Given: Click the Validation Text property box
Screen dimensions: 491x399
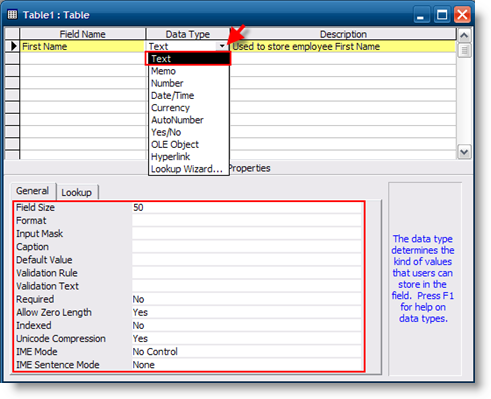Looking at the screenshot, I should (x=247, y=286).
